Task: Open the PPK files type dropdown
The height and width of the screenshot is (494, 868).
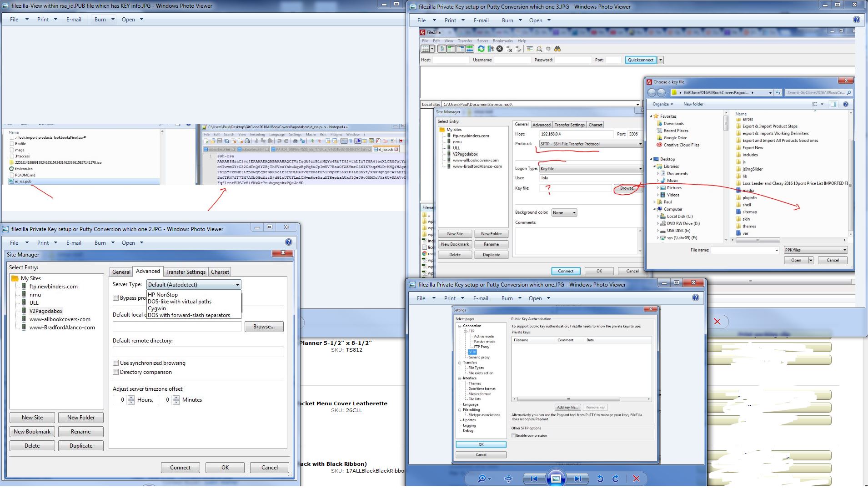Action: tap(816, 250)
